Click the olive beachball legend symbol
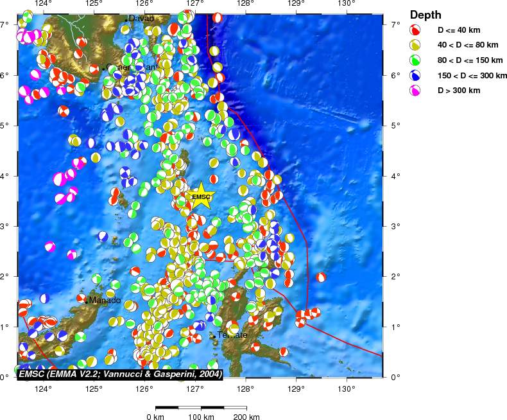The width and height of the screenshot is (507, 420). point(415,45)
